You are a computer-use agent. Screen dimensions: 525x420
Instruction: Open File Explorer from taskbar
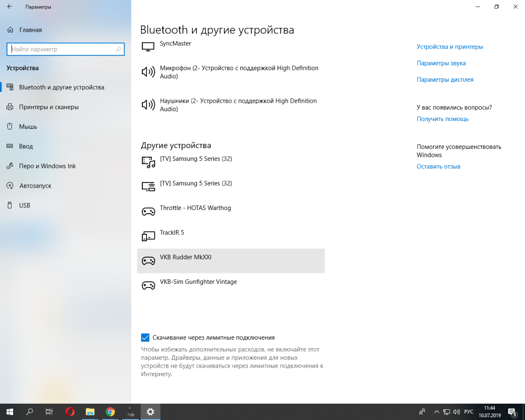click(90, 412)
